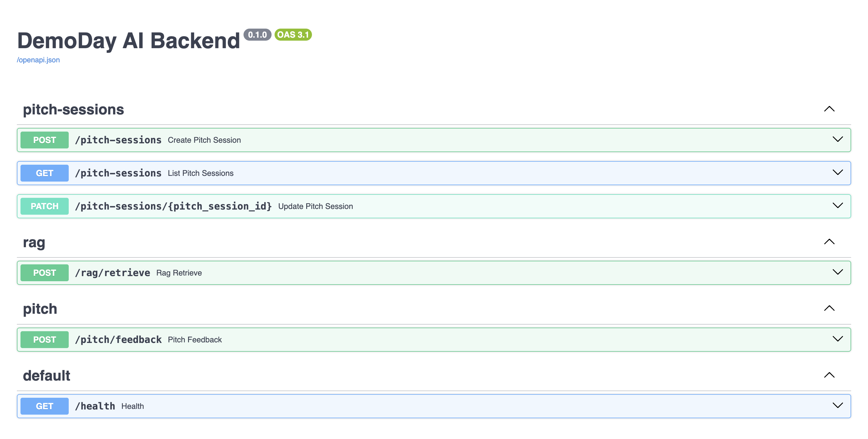Click the pitch section header
The height and width of the screenshot is (439, 868).
tap(40, 308)
